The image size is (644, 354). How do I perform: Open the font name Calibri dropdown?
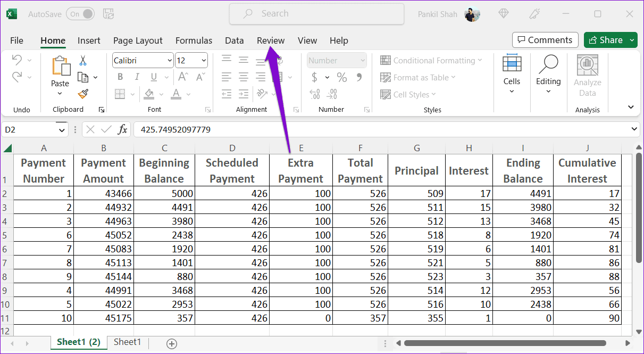[x=170, y=61]
